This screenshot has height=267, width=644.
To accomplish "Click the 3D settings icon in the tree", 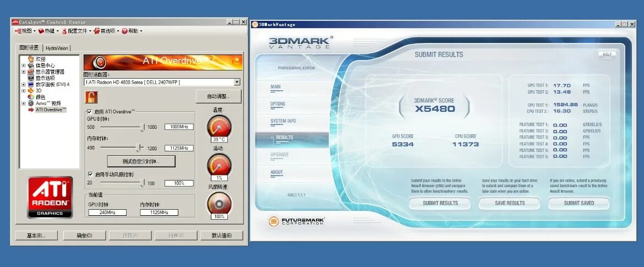I will click(31, 90).
